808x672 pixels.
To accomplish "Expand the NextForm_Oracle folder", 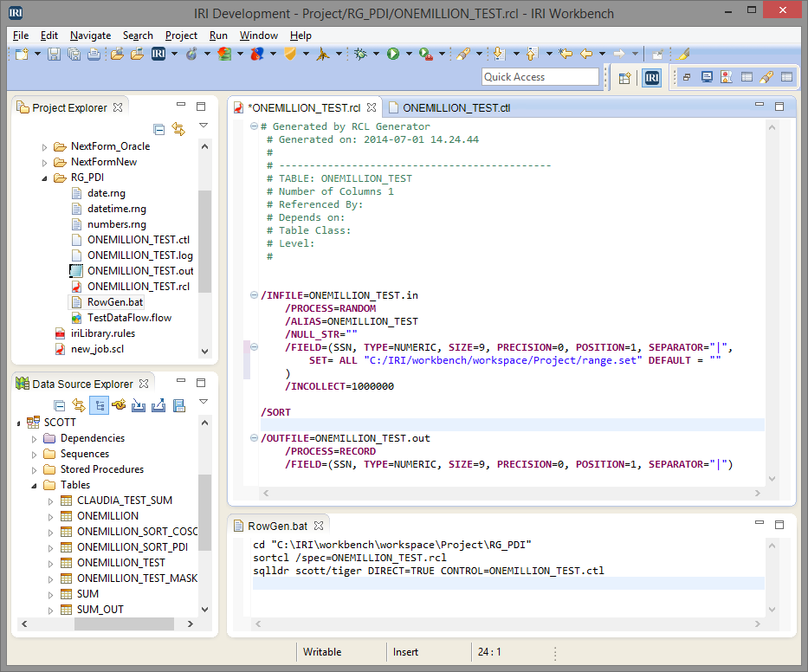I will [45, 147].
